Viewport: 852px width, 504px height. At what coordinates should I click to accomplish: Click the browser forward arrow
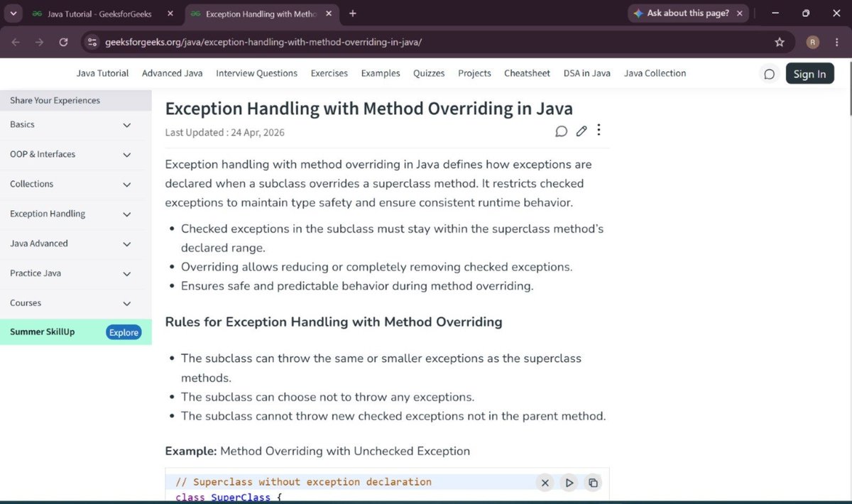39,42
